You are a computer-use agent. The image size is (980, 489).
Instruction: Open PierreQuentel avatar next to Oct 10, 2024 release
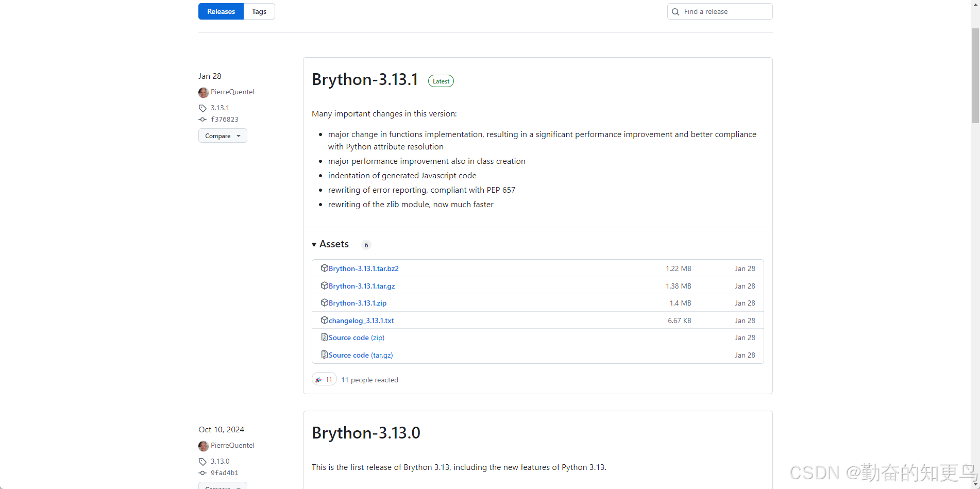click(x=204, y=446)
